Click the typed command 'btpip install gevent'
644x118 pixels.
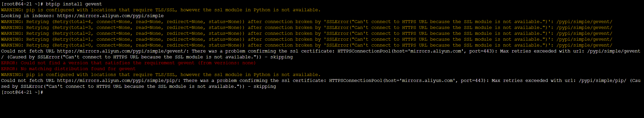coord(74,4)
